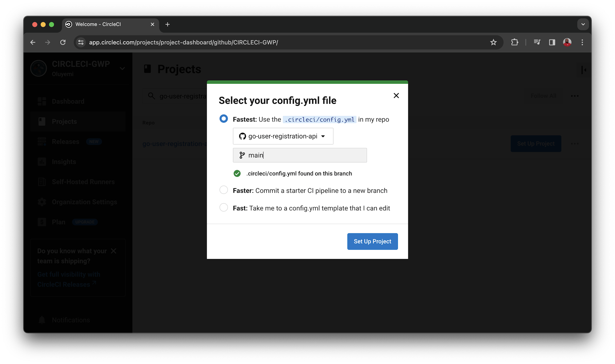Choose Faster: commit starter CI pipeline
Screen dimensions: 615x364
coord(224,190)
